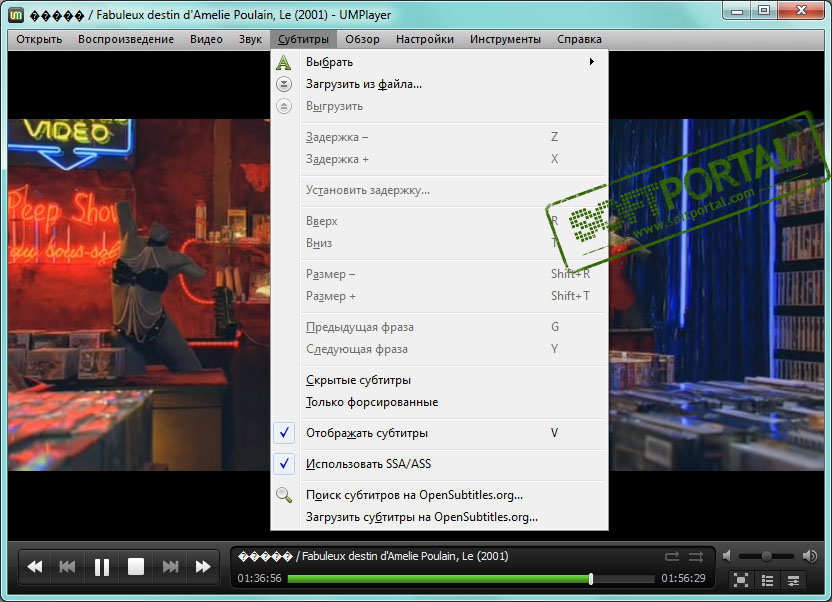This screenshot has height=602, width=832.
Task: Click the UMPlayer app icon in title bar
Action: pos(16,15)
